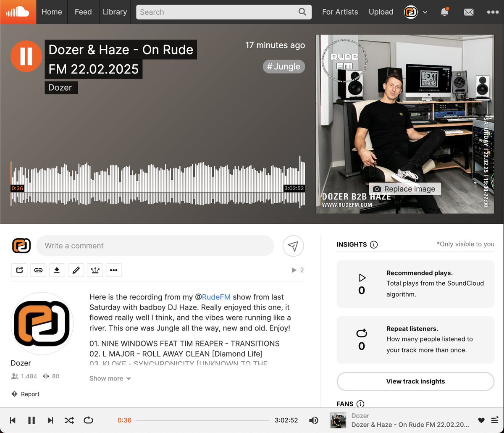The image size is (504, 433).
Task: Pause playback in the bottom player bar
Action: tap(31, 420)
